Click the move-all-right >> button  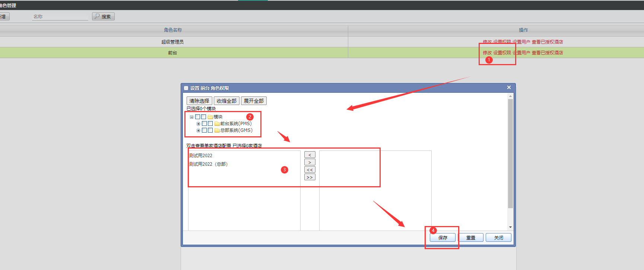point(310,177)
